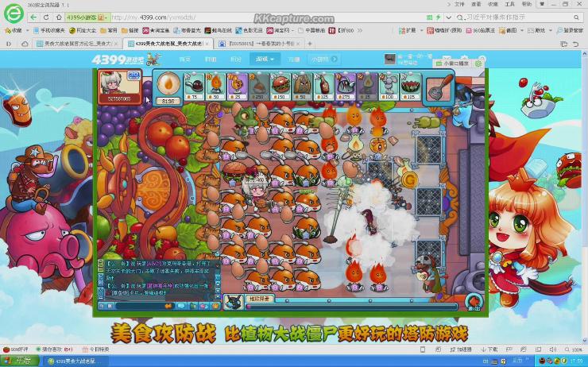
Task: Select the small flame card costing 50
Action: (x=215, y=86)
